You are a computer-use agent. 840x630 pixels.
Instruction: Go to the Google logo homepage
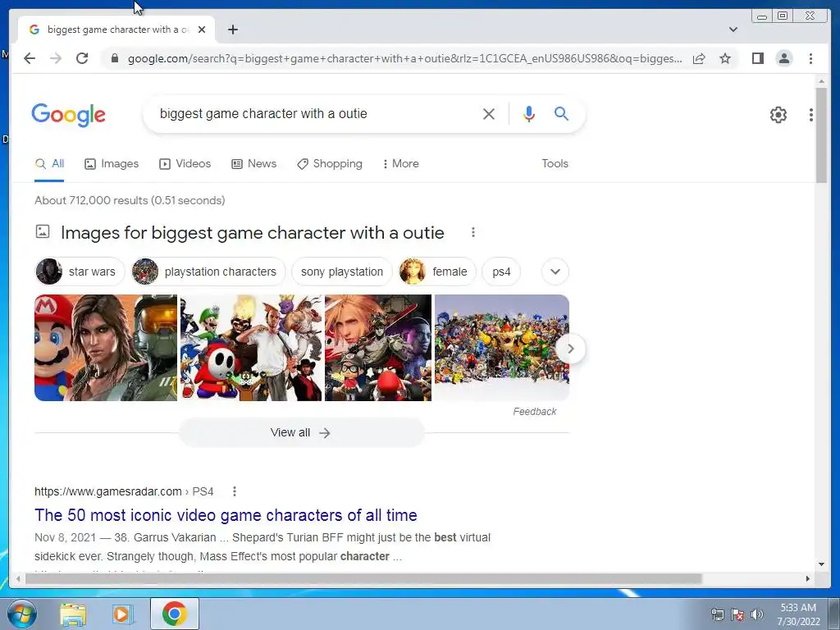(x=69, y=115)
